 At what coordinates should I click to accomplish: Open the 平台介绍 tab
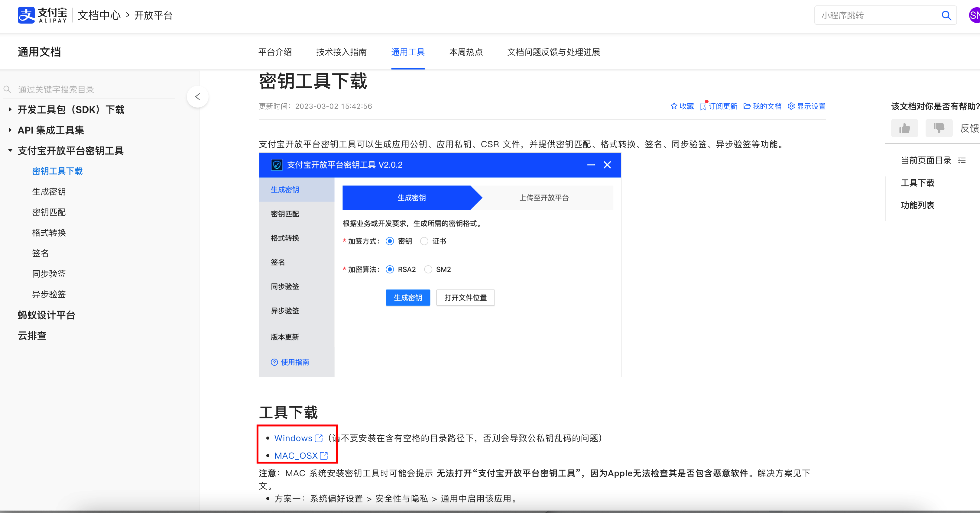275,52
